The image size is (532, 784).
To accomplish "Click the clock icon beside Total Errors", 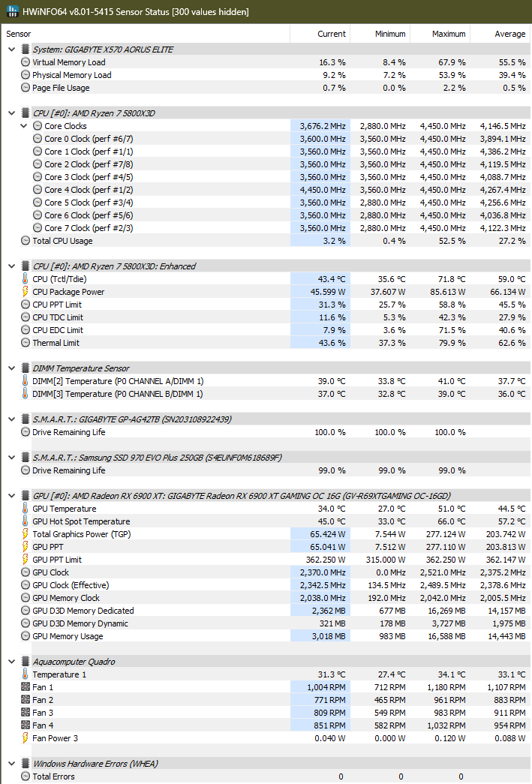I will click(26, 776).
